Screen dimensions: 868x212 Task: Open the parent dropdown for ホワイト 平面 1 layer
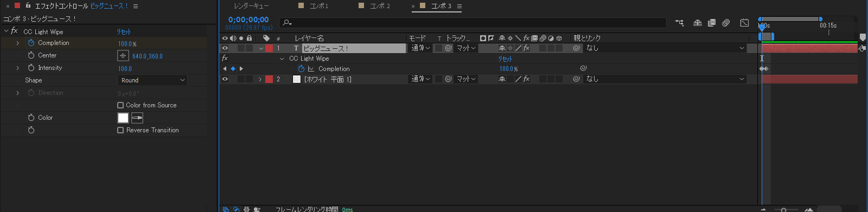tap(665, 79)
